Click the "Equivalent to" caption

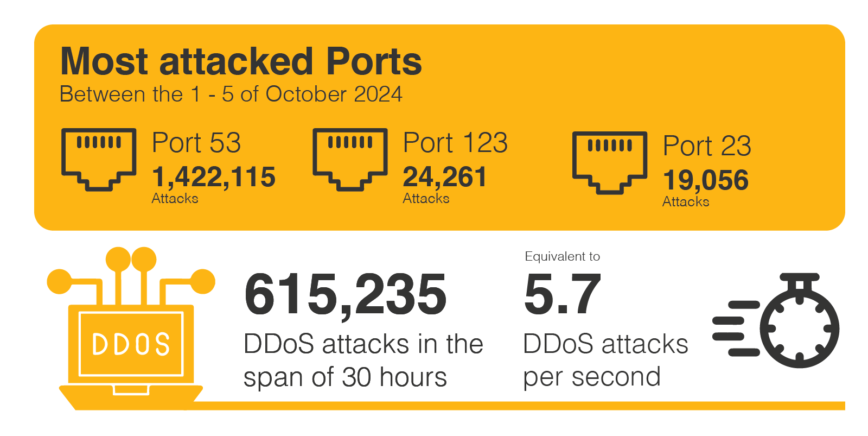coord(562,256)
